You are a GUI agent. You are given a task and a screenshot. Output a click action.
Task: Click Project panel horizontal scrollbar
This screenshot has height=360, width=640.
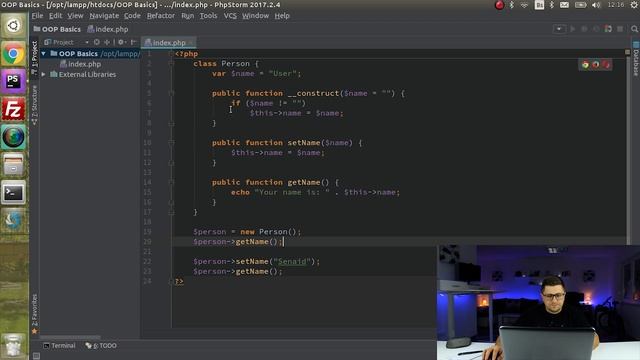70,338
